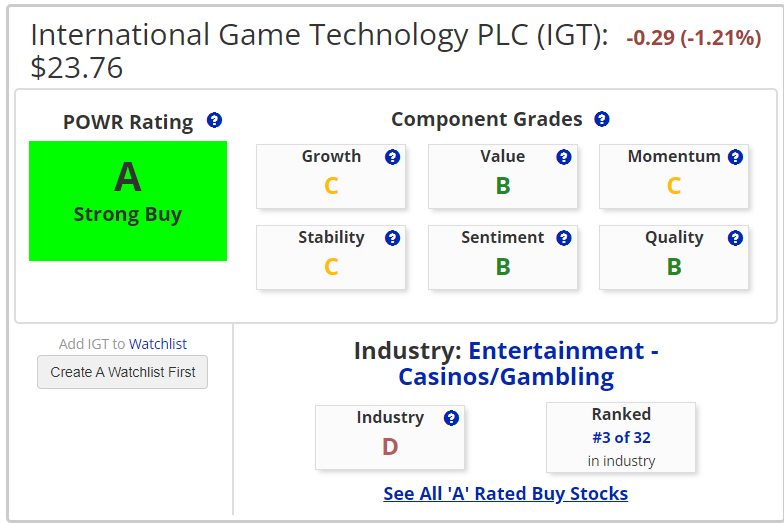
Task: Show the Sentiment grade help tooltip
Action: [564, 238]
